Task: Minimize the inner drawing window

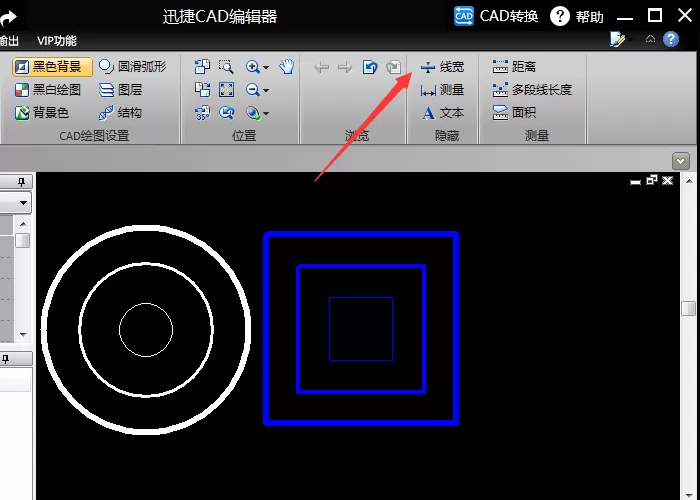Action: pos(635,181)
